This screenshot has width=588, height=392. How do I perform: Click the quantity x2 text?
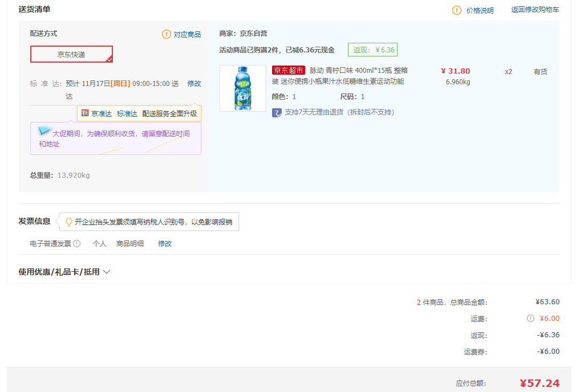click(508, 72)
